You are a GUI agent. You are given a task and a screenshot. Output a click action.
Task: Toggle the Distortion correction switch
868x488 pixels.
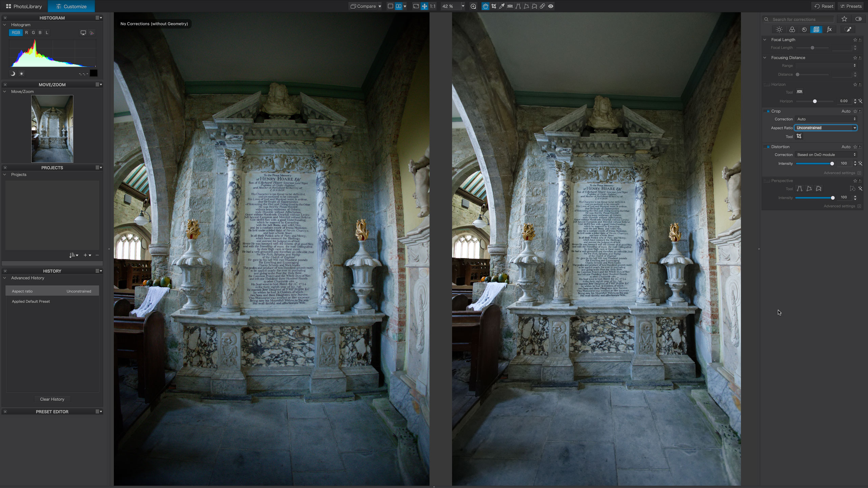[x=768, y=147]
